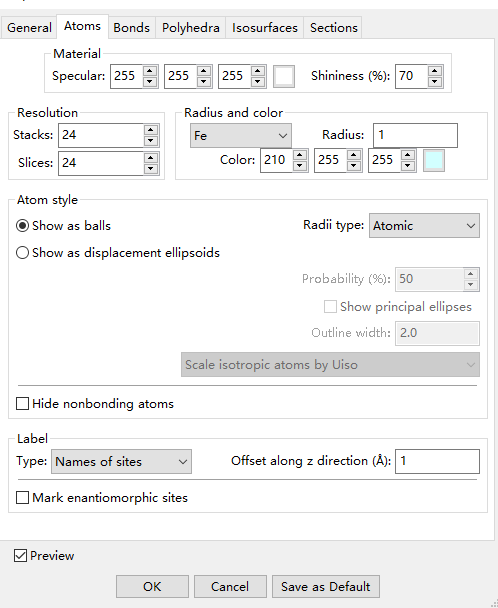Increase the red Color value of 210
The height and width of the screenshot is (608, 498).
pos(300,155)
